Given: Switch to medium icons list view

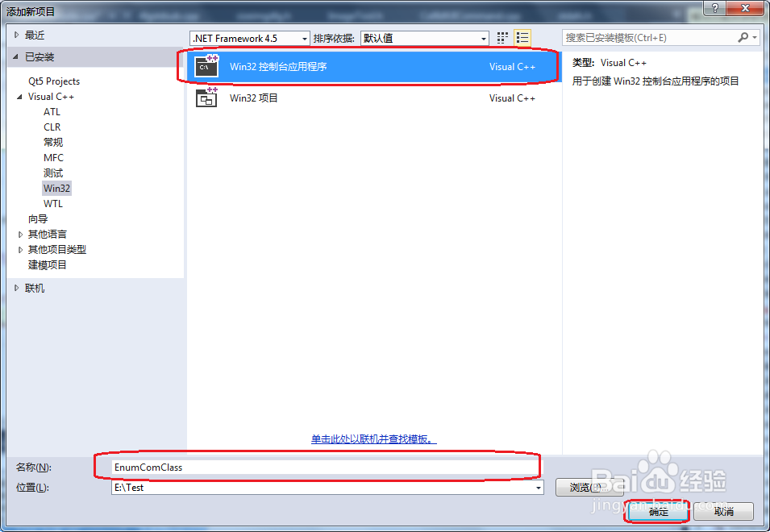Looking at the screenshot, I should 522,38.
